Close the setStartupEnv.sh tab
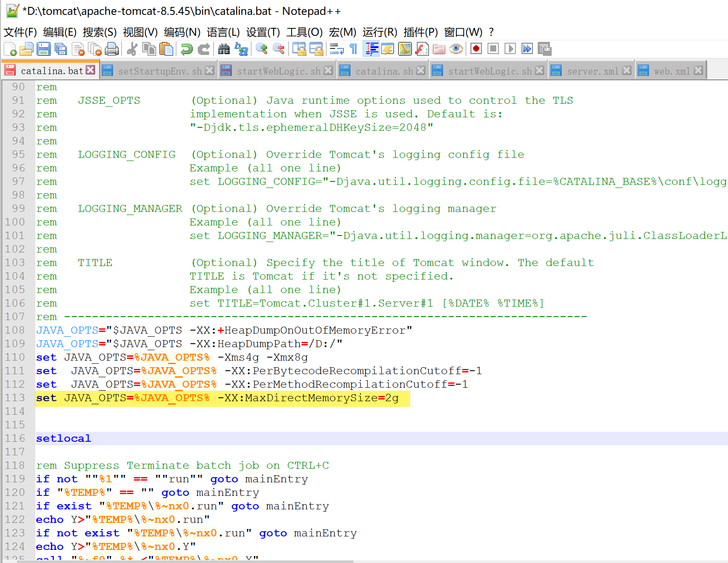 click(x=209, y=70)
